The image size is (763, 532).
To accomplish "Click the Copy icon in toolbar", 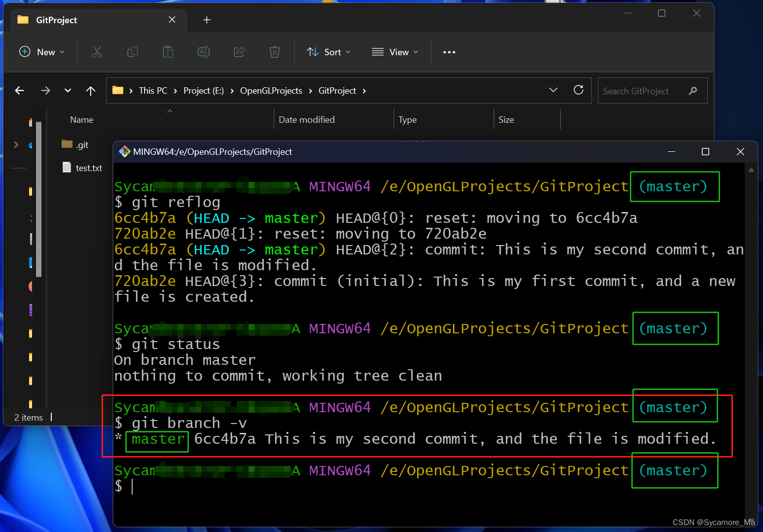I will pos(133,52).
